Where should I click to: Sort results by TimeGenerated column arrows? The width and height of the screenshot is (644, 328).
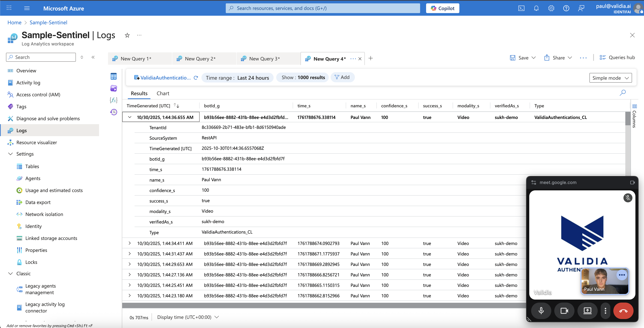[x=176, y=106]
